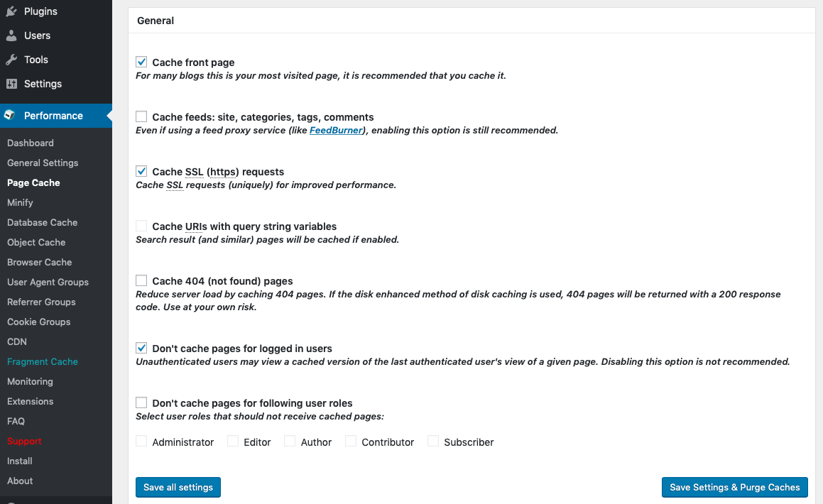Click the Users person icon

[11, 35]
